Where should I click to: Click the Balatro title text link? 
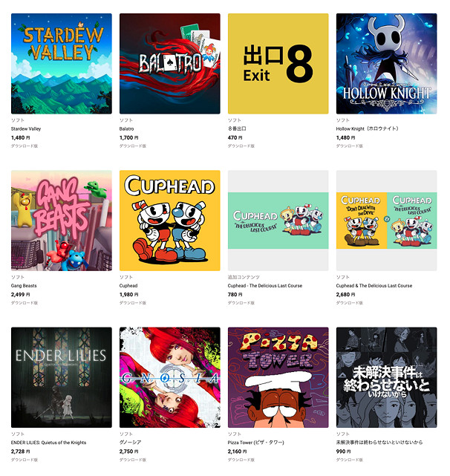[x=127, y=128]
